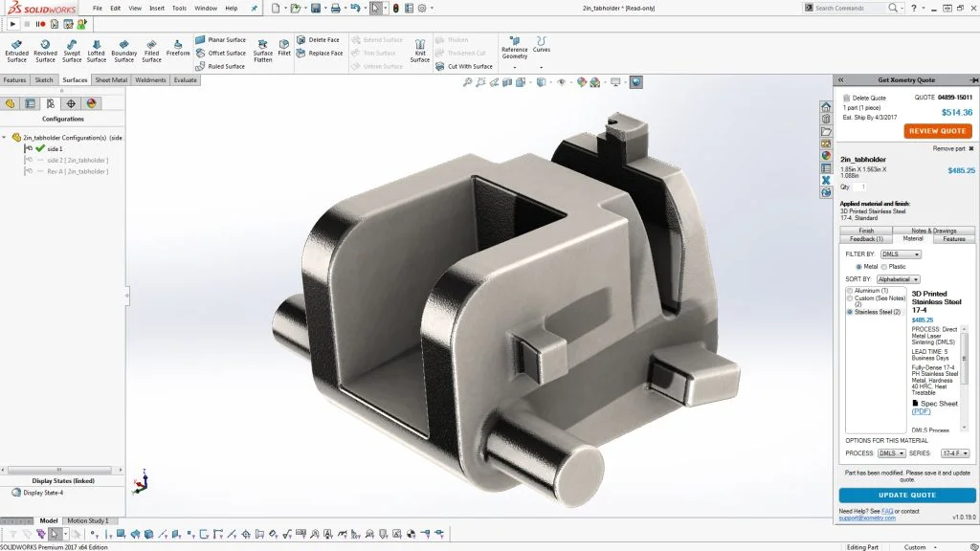Choose the Plastic material filter
980x551 pixels.
(884, 267)
